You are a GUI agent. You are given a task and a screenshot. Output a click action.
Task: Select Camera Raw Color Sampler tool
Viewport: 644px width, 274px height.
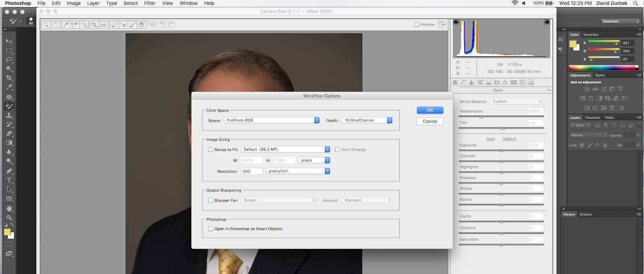(75, 25)
